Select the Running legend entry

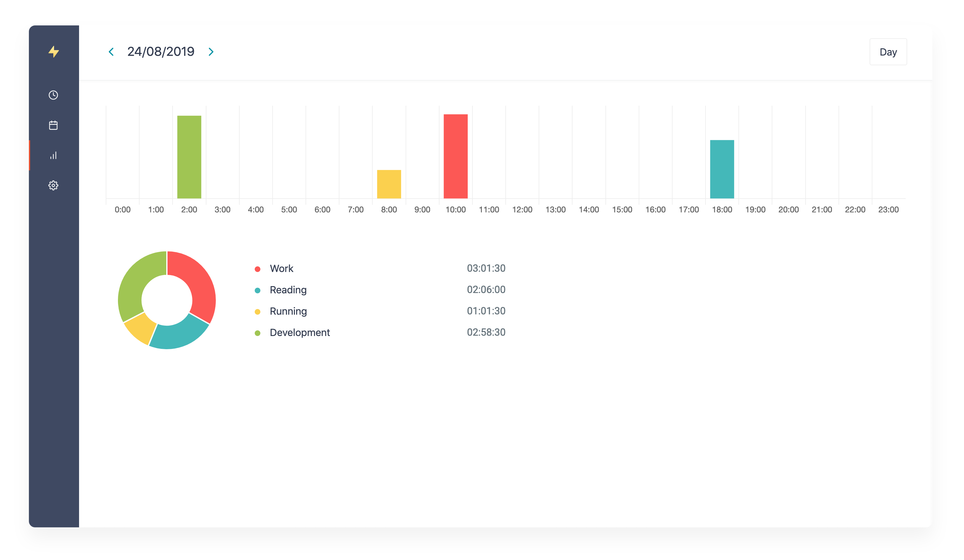tap(288, 311)
